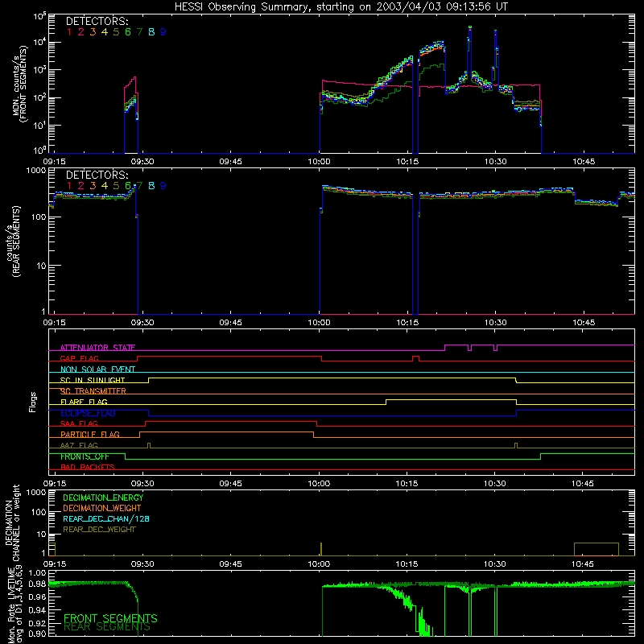The height and width of the screenshot is (644, 644).
Task: Choose detector 4 in rear segments legend
Action: (x=105, y=186)
